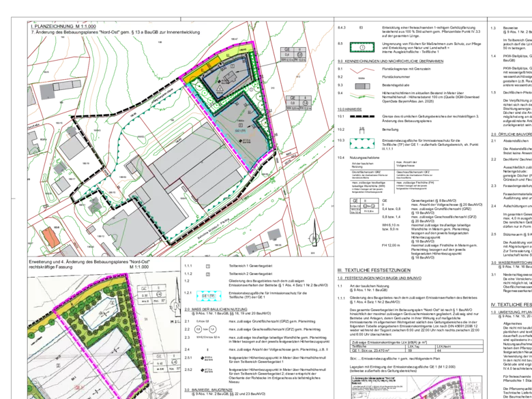This screenshot has height=399, width=532.
Task: Click the green triangle box legend symbol 10.3
Action: pos(362,143)
